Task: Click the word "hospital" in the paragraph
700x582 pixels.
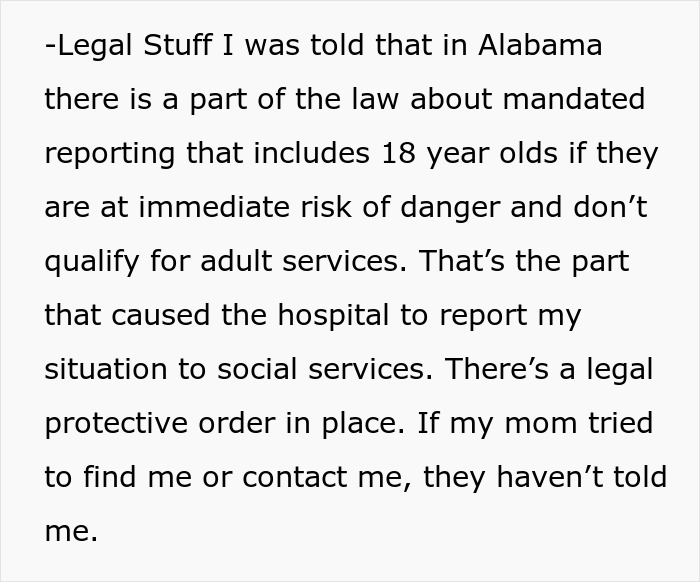Action: tap(333, 317)
